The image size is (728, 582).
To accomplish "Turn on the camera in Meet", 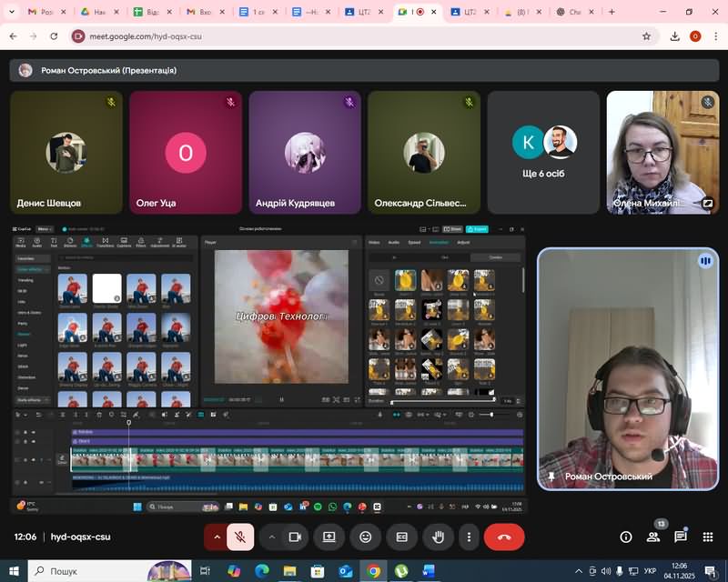I will tap(295, 537).
